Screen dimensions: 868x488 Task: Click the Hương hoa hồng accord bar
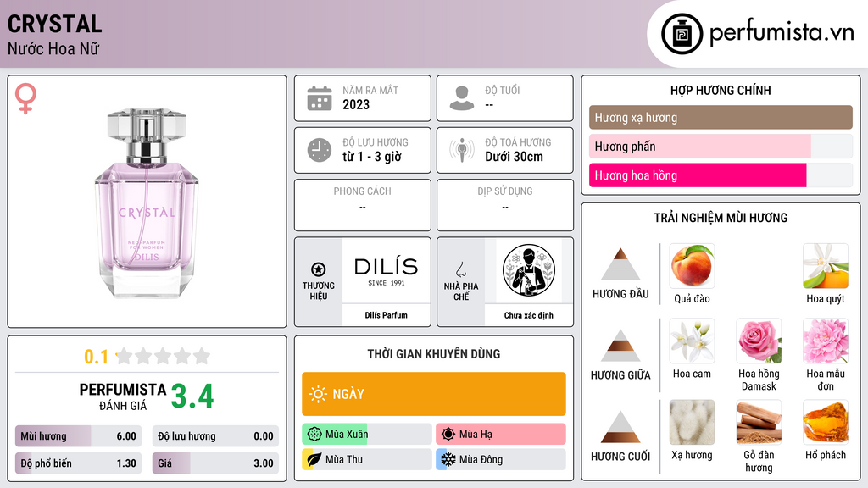click(x=721, y=175)
